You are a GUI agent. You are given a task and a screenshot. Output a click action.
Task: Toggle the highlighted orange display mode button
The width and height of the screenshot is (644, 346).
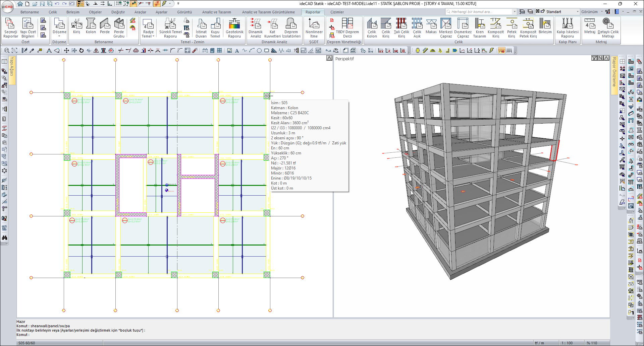tap(501, 51)
